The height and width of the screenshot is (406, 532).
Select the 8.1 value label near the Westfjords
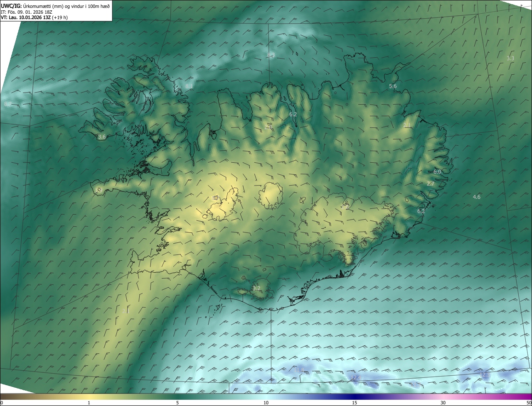[189, 86]
